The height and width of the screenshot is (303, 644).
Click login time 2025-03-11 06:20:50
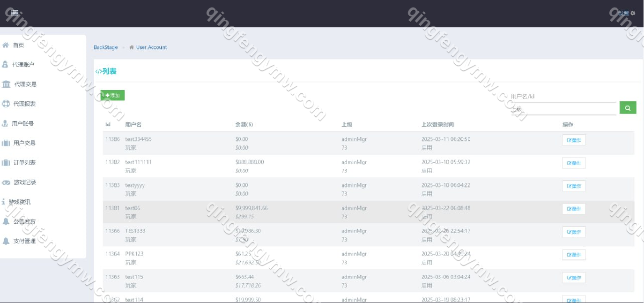click(446, 139)
